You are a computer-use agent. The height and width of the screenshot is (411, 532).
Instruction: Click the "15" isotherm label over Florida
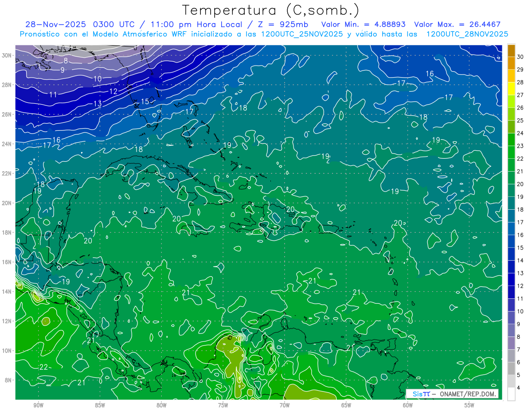tap(145, 102)
